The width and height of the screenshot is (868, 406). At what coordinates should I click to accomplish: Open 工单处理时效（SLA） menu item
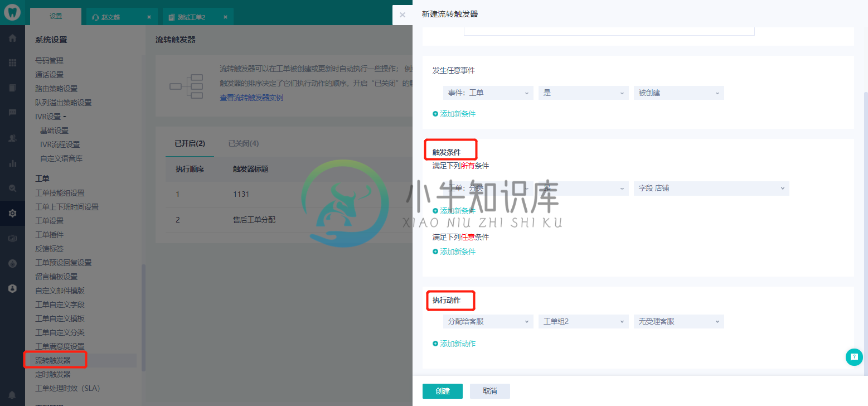click(67, 388)
